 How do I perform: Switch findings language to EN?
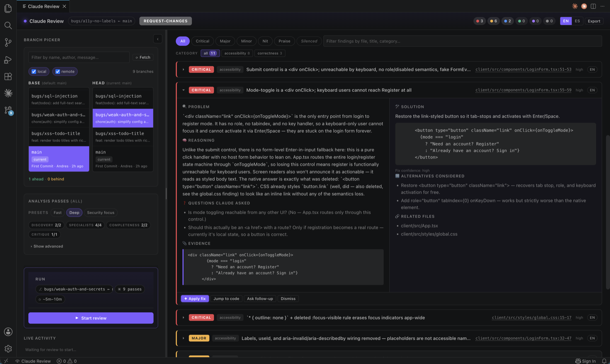[x=566, y=21]
